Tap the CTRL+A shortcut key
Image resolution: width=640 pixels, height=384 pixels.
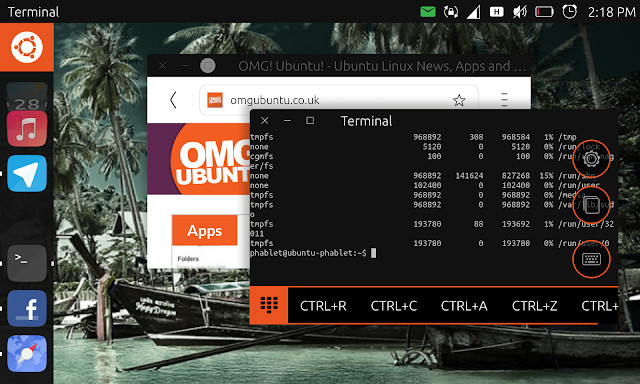click(x=464, y=306)
